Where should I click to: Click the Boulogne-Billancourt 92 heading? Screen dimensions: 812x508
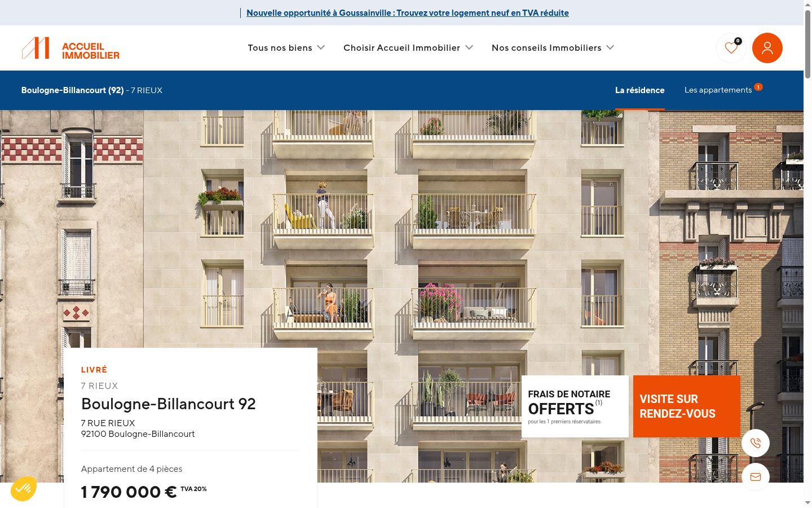click(169, 404)
